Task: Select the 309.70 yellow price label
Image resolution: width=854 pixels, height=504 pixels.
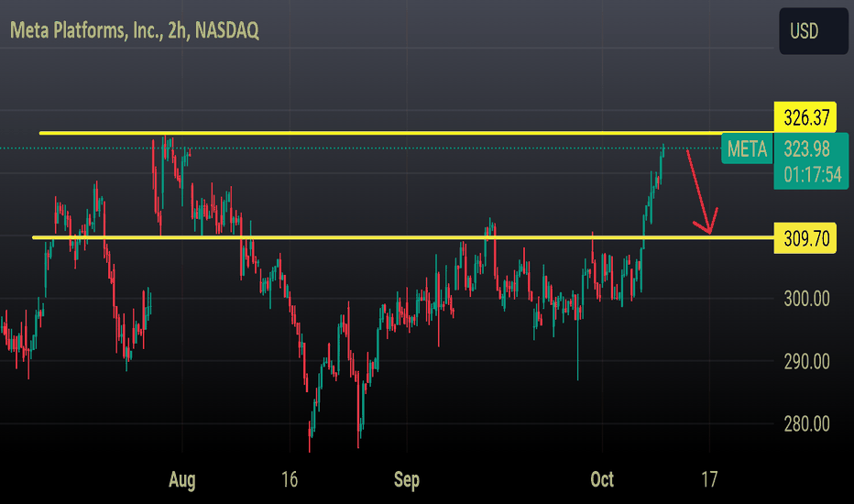Action: click(x=805, y=238)
